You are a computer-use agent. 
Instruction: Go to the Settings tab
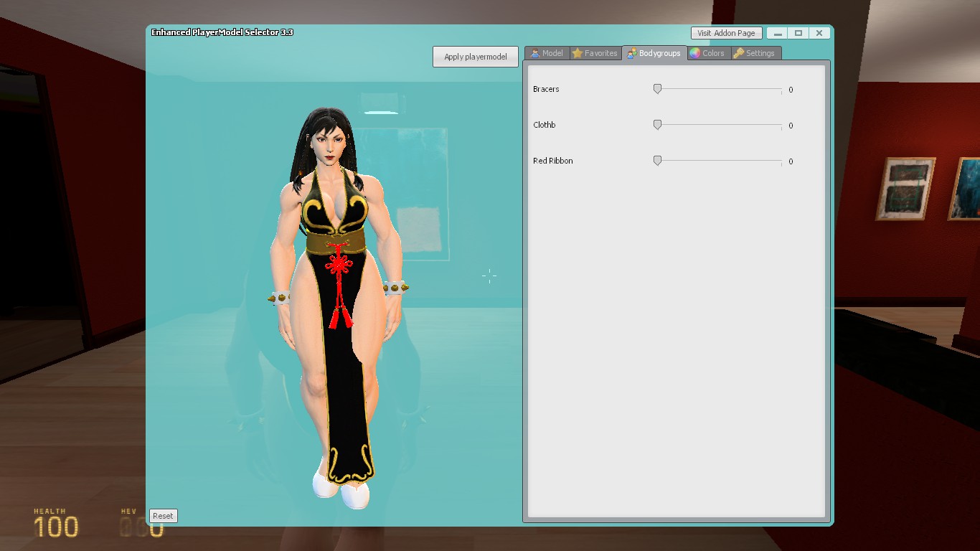point(755,53)
